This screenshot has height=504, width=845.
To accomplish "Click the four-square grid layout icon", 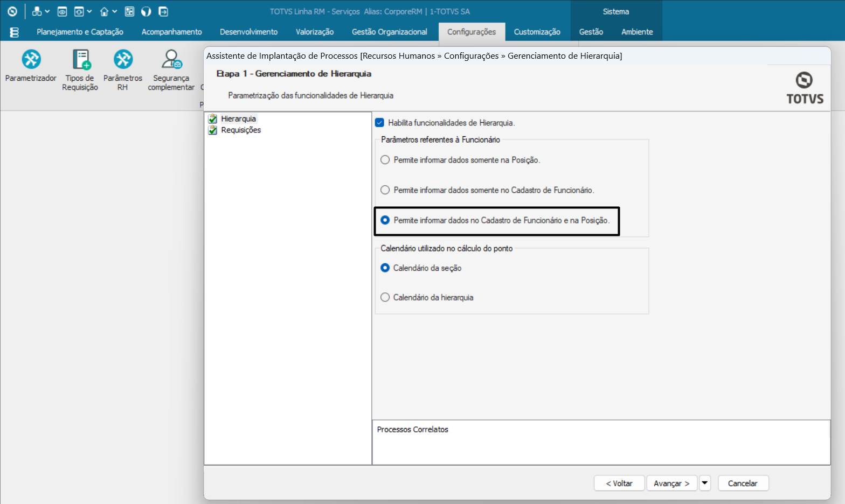I will coord(129,11).
